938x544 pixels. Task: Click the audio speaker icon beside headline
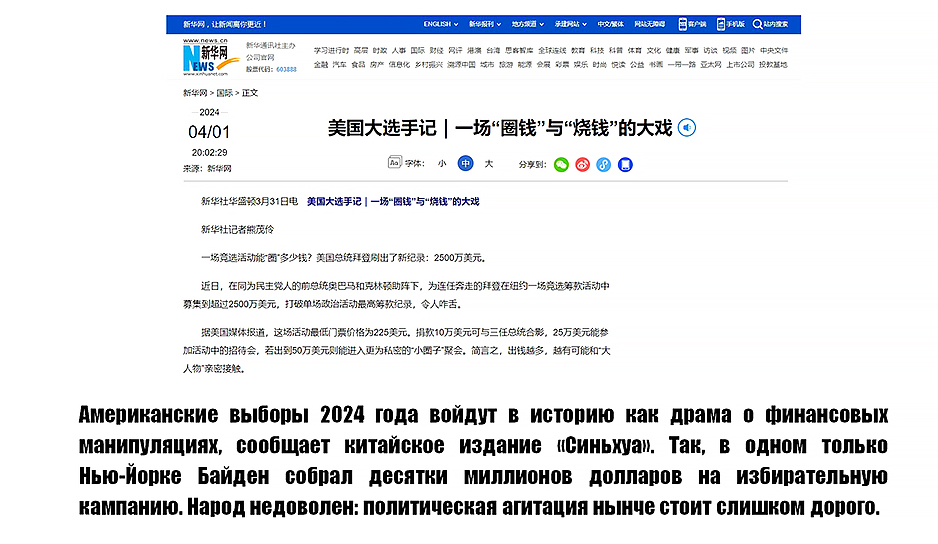(687, 127)
